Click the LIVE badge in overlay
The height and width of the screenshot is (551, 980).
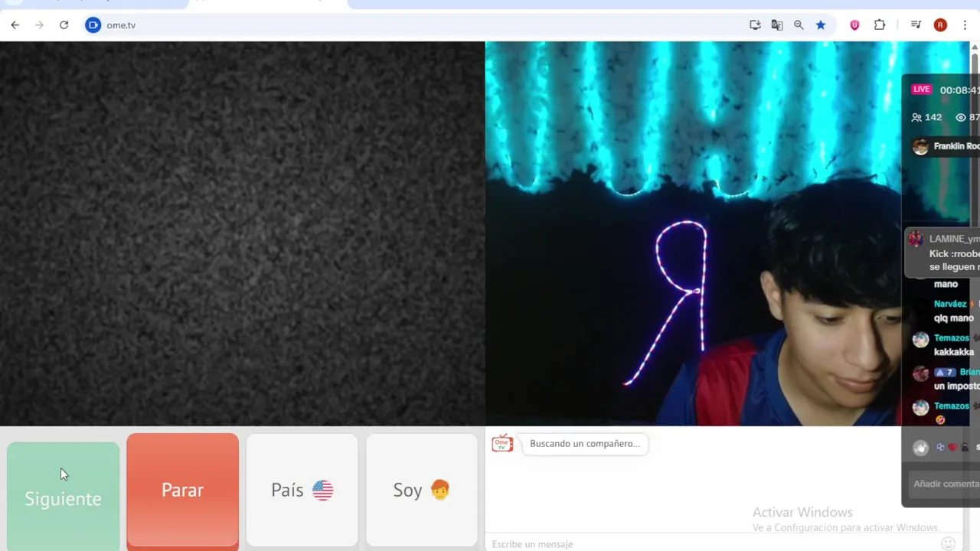921,90
